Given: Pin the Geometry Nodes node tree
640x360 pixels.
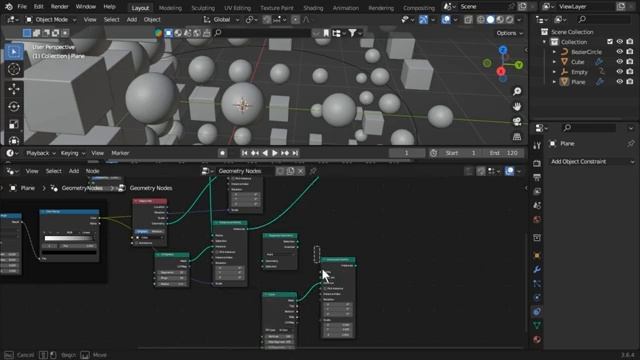Looking at the screenshot, I should click(x=313, y=171).
